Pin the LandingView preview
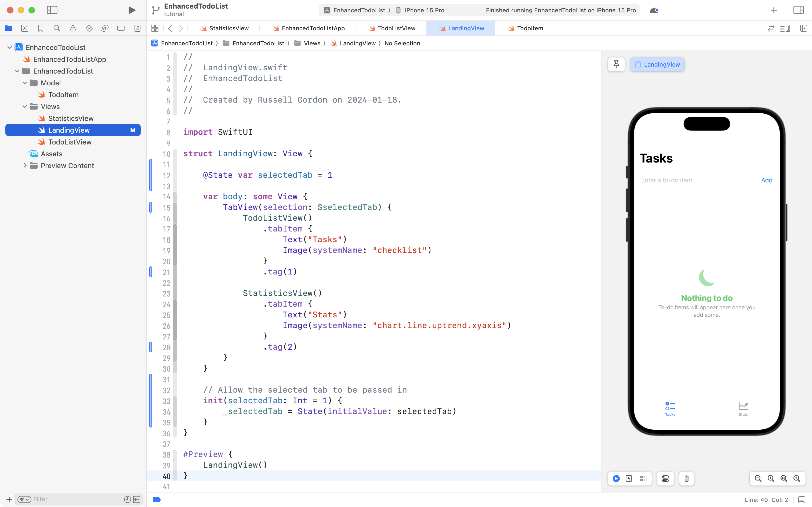 click(x=616, y=64)
